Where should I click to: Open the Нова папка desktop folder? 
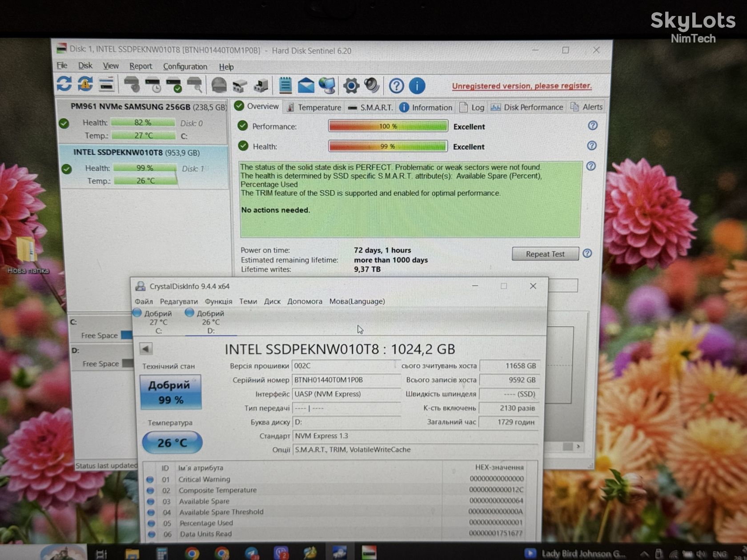click(27, 255)
